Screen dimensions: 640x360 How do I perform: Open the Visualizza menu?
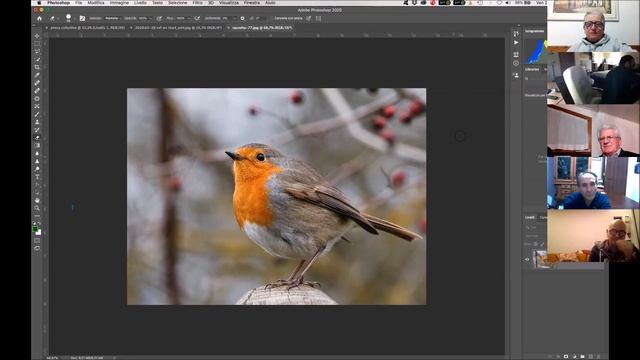(x=229, y=2)
